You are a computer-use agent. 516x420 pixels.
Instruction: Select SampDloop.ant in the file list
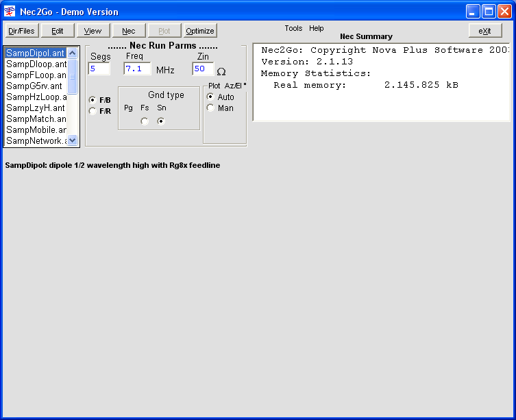click(x=36, y=64)
